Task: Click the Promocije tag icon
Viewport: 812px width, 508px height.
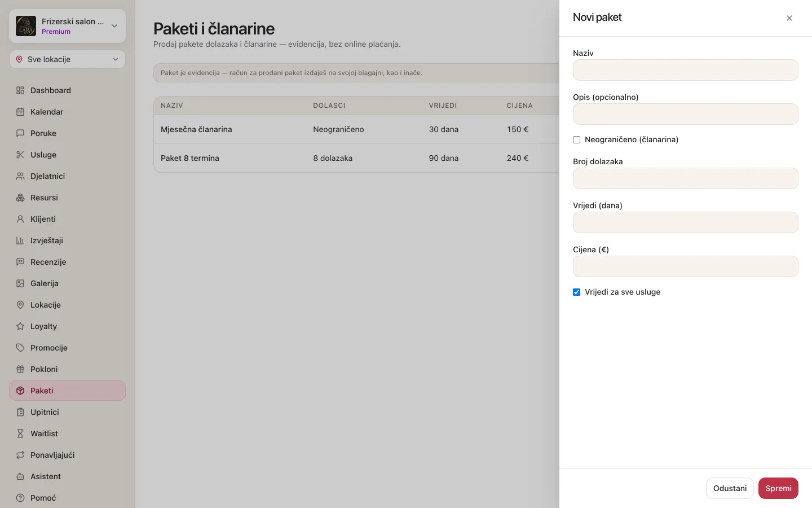Action: point(20,348)
